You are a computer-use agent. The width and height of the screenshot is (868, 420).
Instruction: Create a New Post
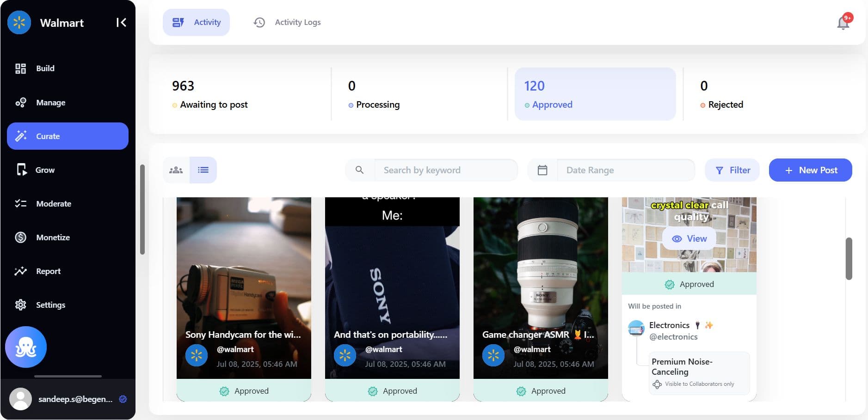[x=810, y=170]
